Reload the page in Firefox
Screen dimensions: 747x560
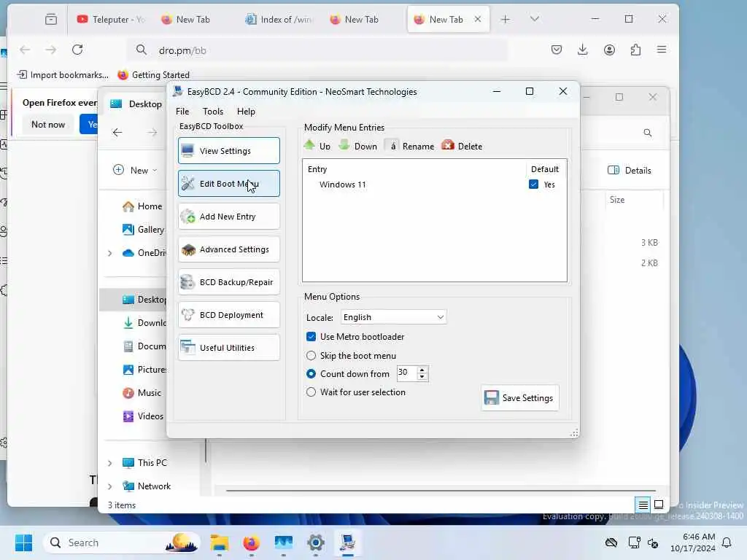pyautogui.click(x=77, y=50)
